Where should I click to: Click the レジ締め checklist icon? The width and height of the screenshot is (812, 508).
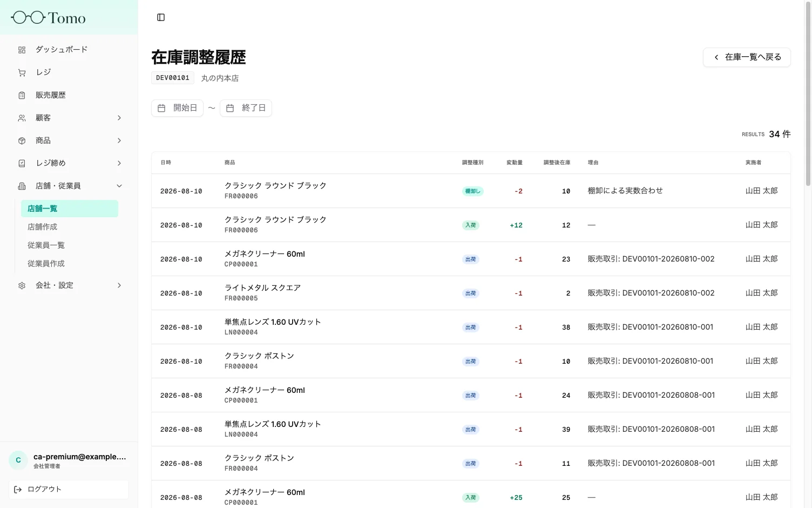[22, 163]
